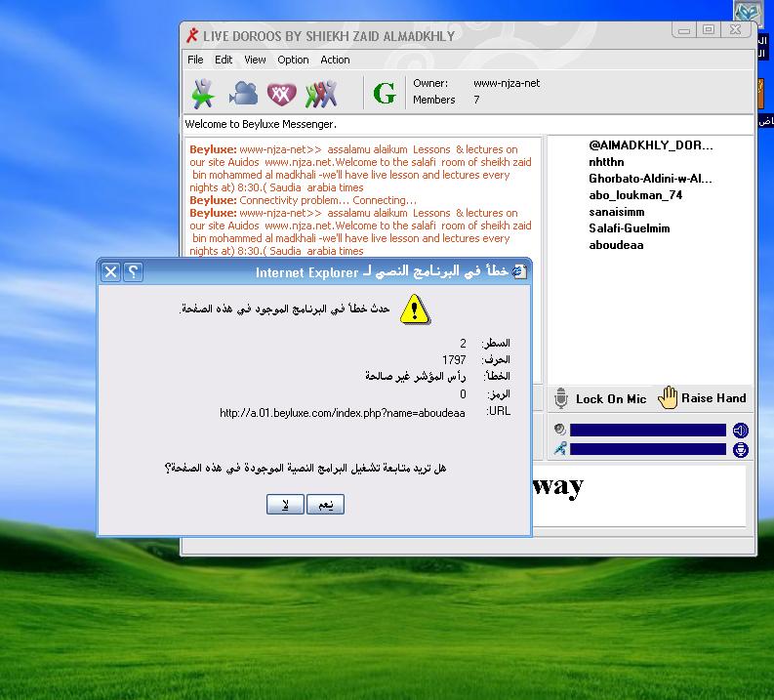Open the View menu
The image size is (774, 700).
255,60
